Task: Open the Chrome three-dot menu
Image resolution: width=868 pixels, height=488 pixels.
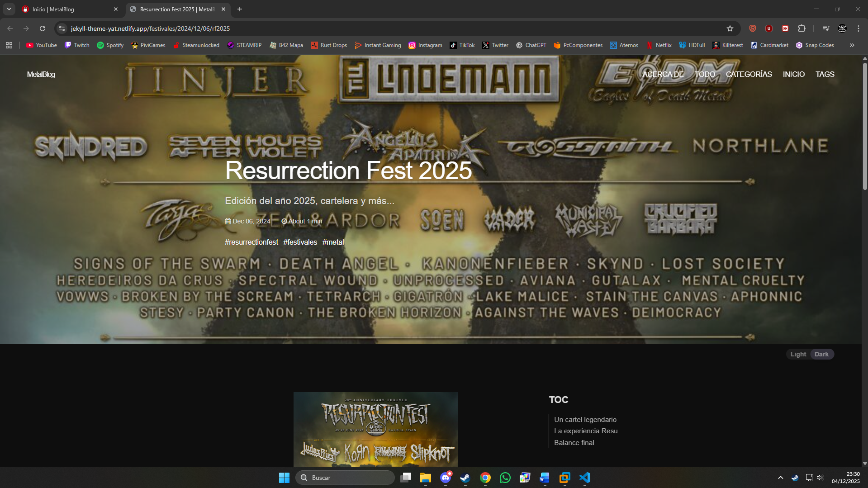Action: tap(858, 28)
